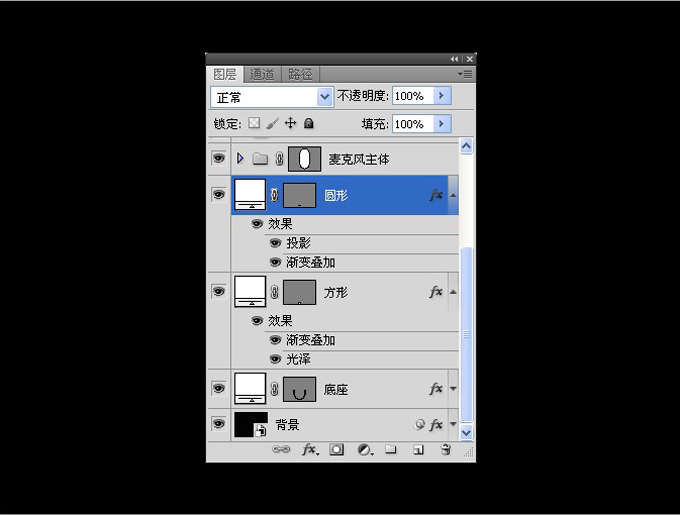
Task: Delete layer trash icon
Action: click(x=446, y=449)
